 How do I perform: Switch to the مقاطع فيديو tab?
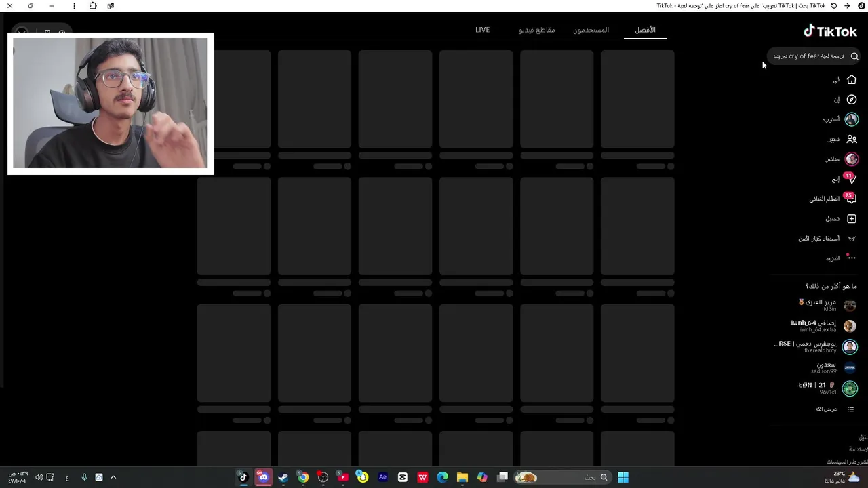(x=537, y=30)
